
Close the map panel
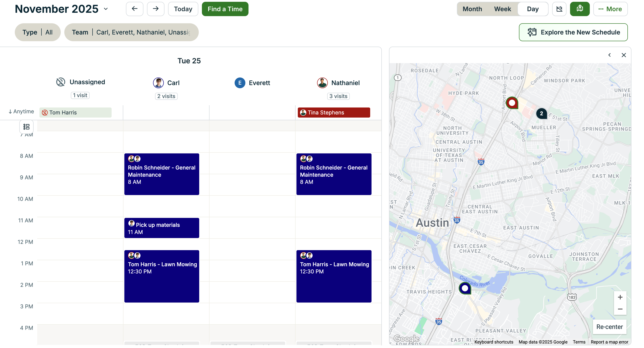(x=624, y=55)
